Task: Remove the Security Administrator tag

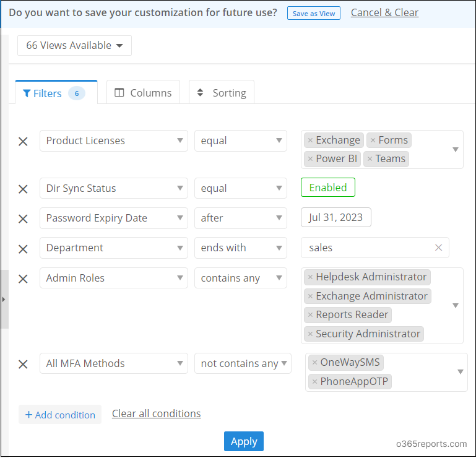Action: (x=310, y=334)
